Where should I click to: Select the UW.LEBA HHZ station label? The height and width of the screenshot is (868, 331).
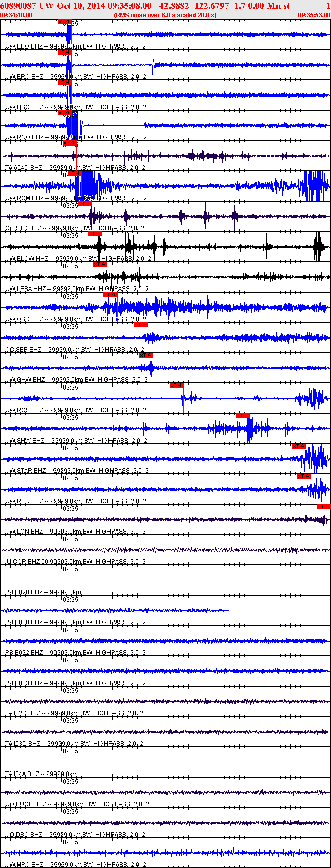(77, 289)
